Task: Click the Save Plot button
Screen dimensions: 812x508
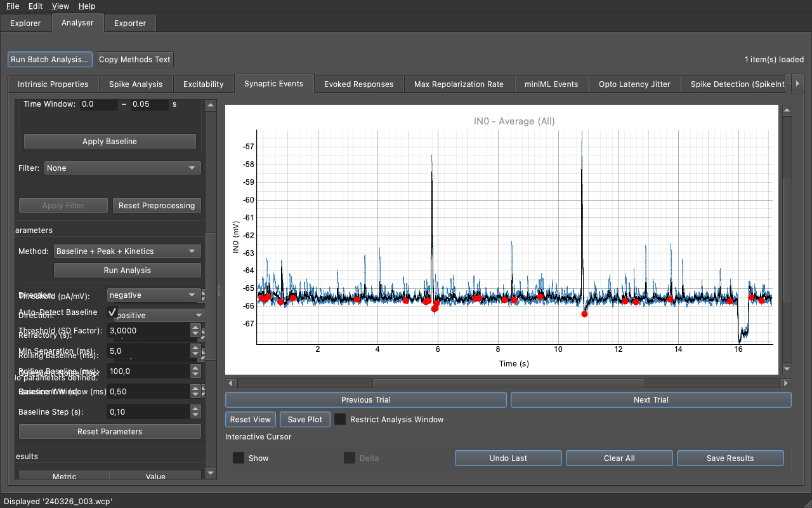Action: 305,420
